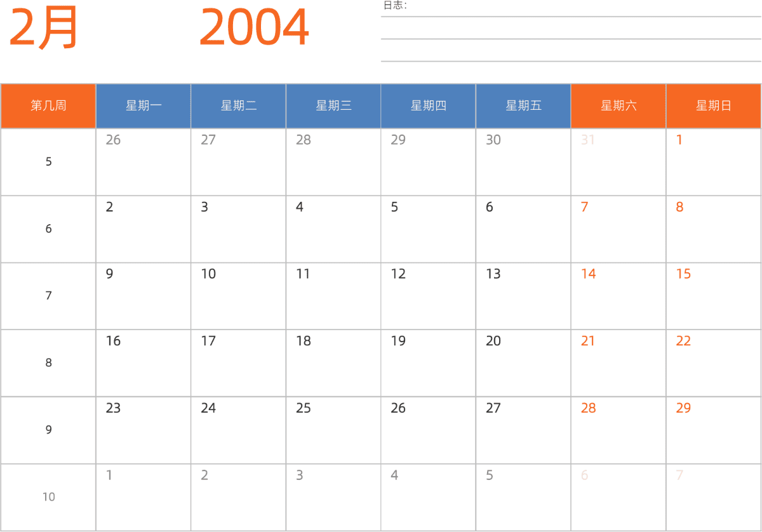This screenshot has width=762, height=532.
Task: Select the 星期六 column header
Action: click(618, 106)
